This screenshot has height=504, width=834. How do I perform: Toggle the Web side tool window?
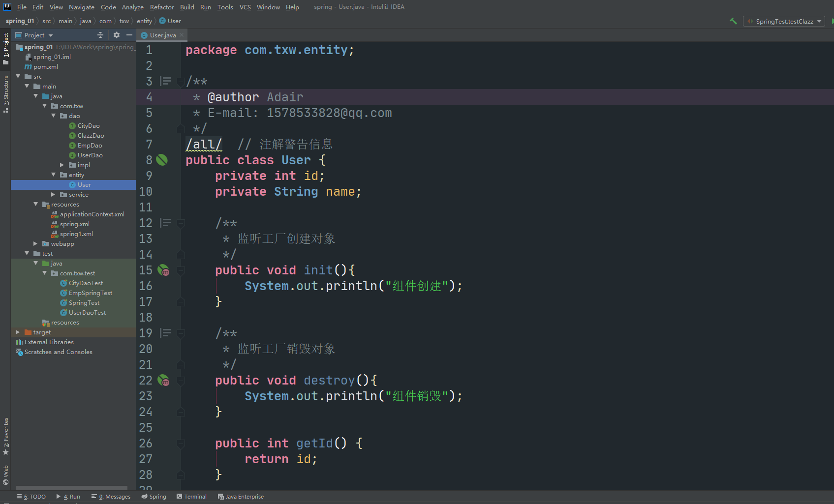pos(5,475)
